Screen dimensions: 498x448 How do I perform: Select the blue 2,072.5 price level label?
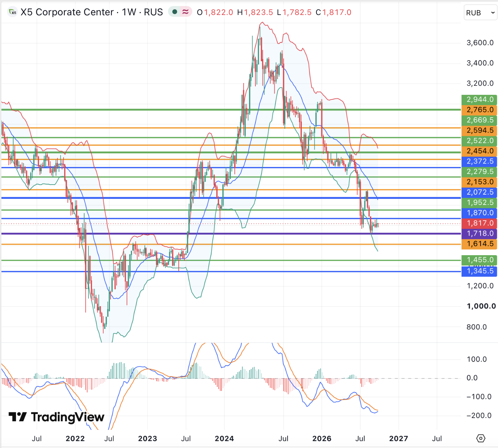(x=479, y=192)
